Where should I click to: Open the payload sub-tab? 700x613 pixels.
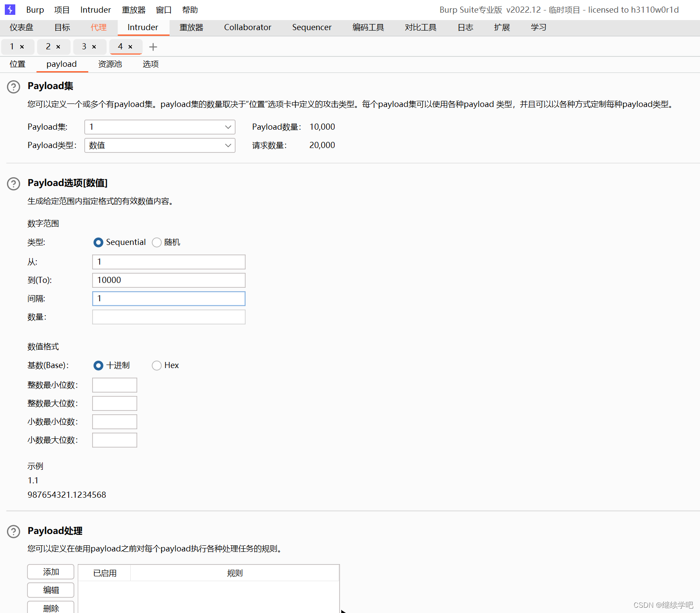[62, 64]
